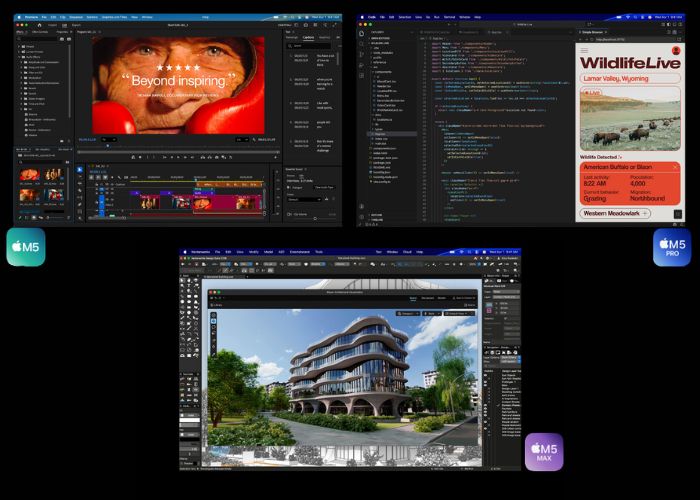Click white fill swatch in Vectorworks Attributes palette

point(190,420)
